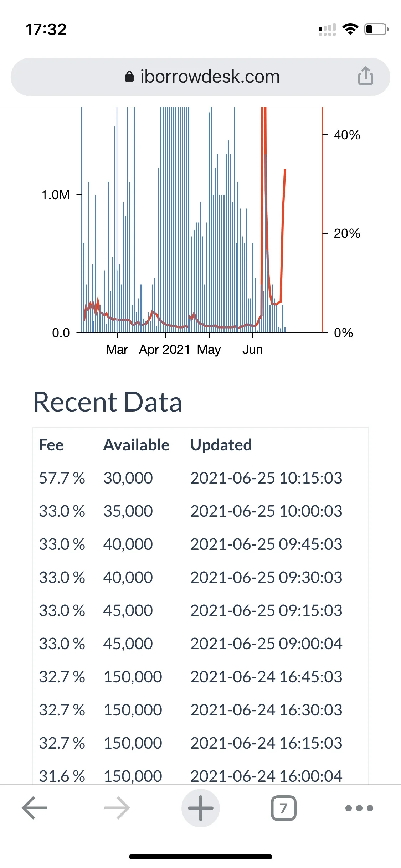The width and height of the screenshot is (401, 868).
Task: Select row updated 2021-06-25 09:00:04
Action: pos(200,644)
